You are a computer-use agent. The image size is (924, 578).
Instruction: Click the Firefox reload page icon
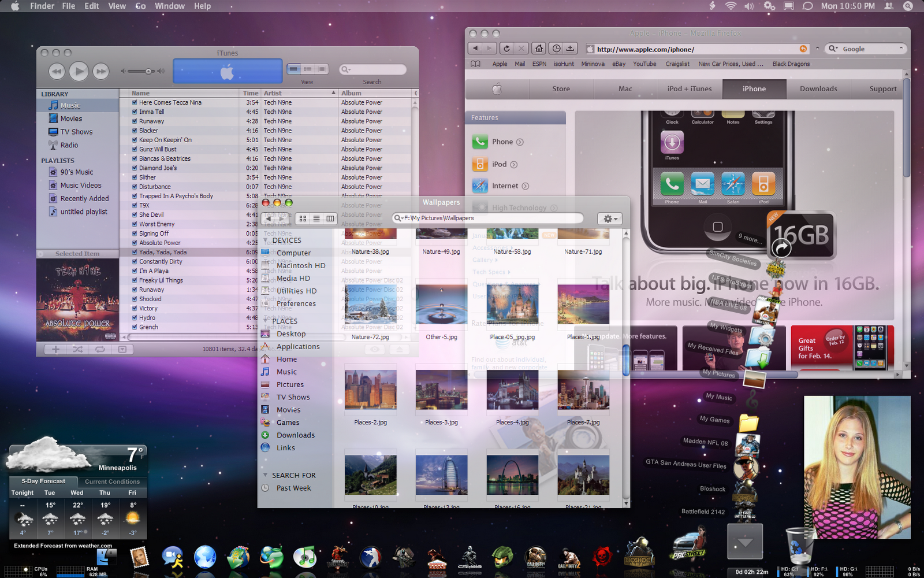coord(506,49)
